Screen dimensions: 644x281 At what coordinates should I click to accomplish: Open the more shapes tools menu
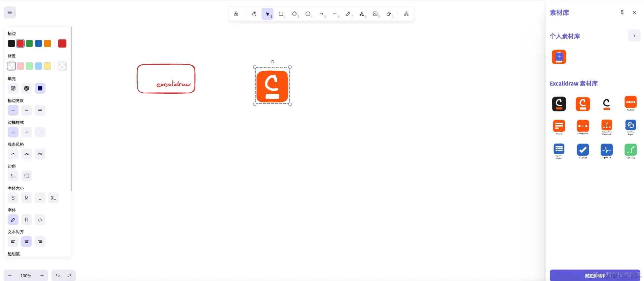tap(406, 14)
